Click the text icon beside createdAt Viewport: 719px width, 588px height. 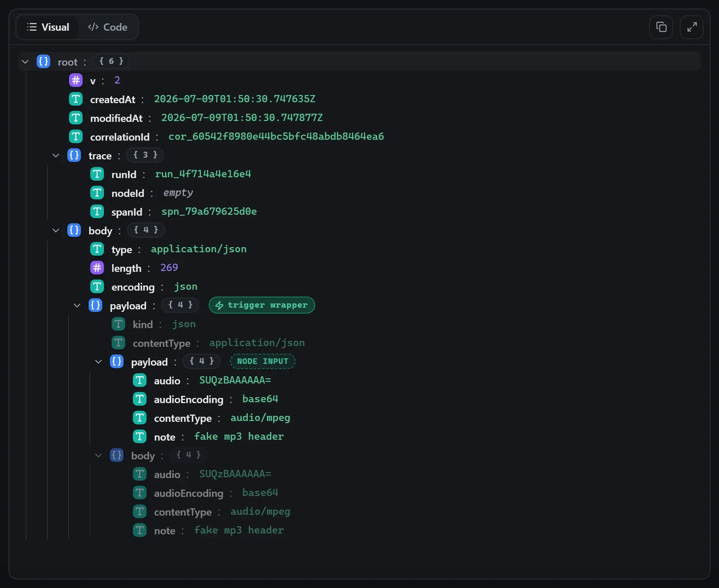76,99
